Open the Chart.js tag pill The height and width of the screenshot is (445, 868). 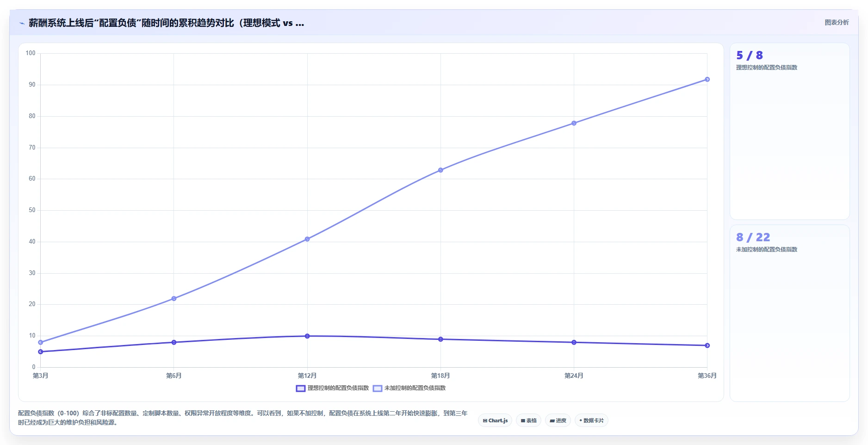coord(495,420)
